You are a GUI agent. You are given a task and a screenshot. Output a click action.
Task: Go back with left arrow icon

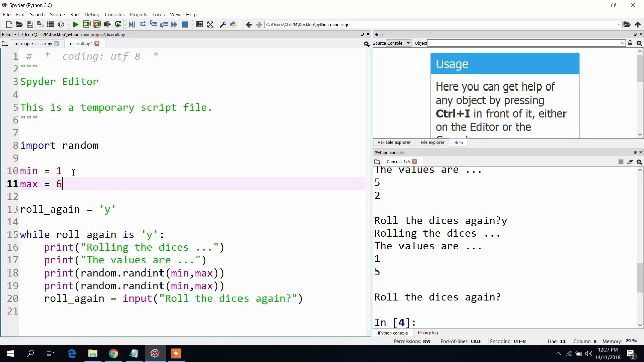pos(249,24)
